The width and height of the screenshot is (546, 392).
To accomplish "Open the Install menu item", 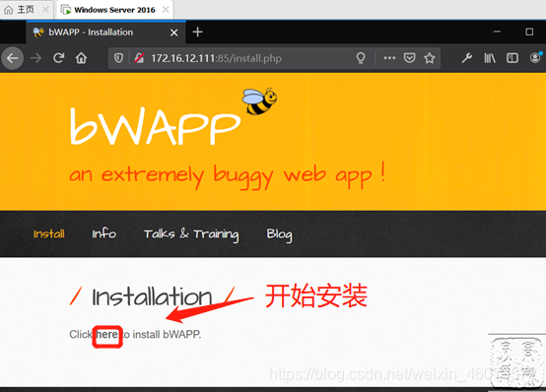I will click(49, 233).
